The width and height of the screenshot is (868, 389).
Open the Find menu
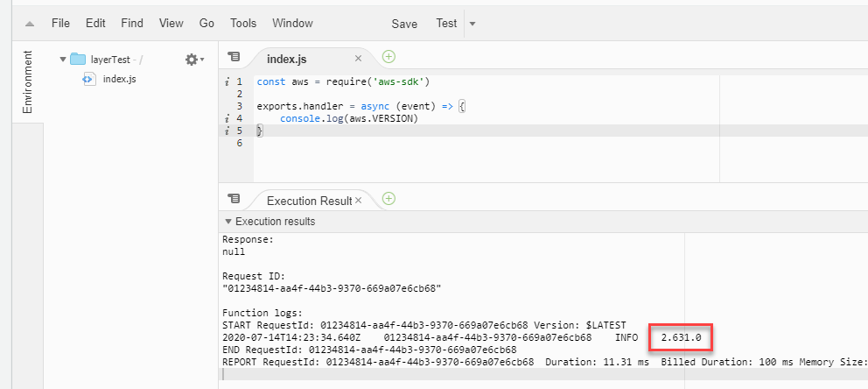pos(132,24)
